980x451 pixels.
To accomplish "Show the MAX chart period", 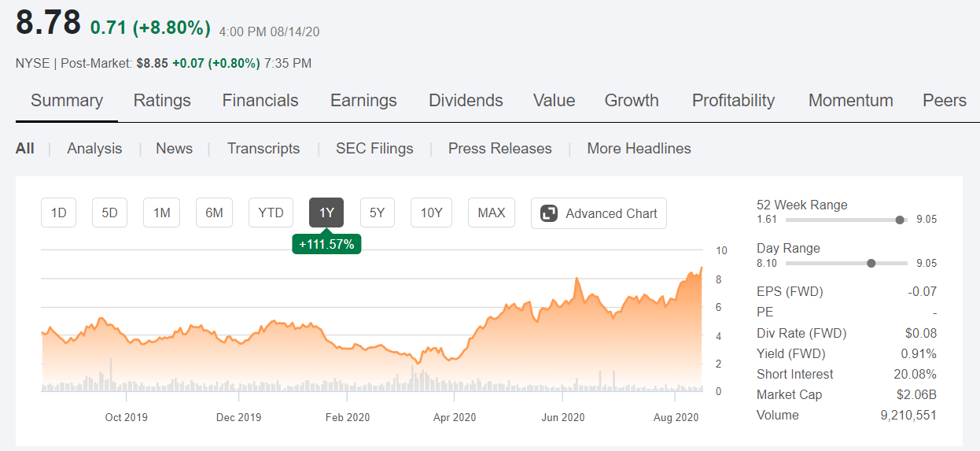I will 492,213.
